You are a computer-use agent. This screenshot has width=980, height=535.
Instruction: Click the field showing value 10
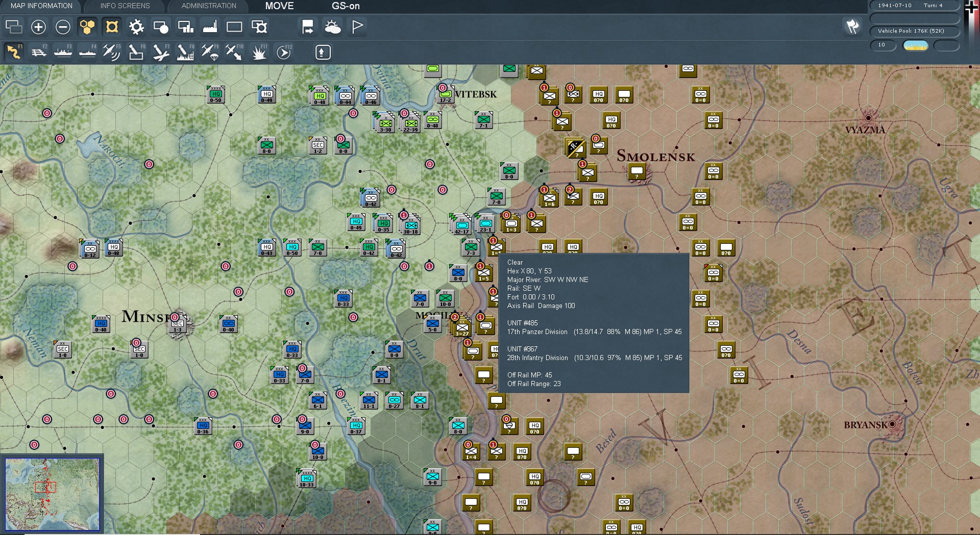883,45
